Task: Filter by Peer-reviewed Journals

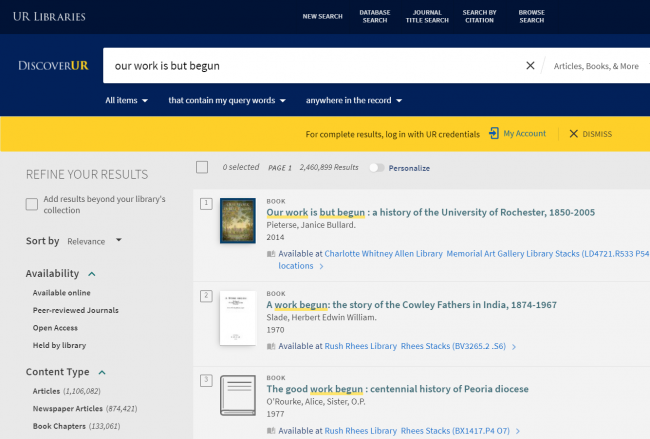Action: [x=75, y=310]
